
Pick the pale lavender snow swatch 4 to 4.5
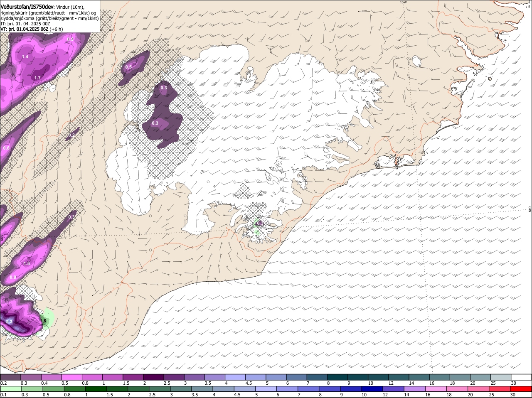(x=236, y=377)
